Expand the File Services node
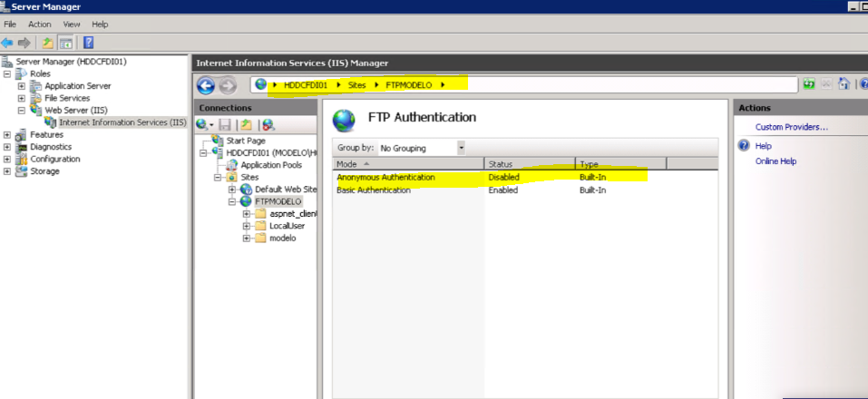This screenshot has height=399, width=868. point(22,98)
